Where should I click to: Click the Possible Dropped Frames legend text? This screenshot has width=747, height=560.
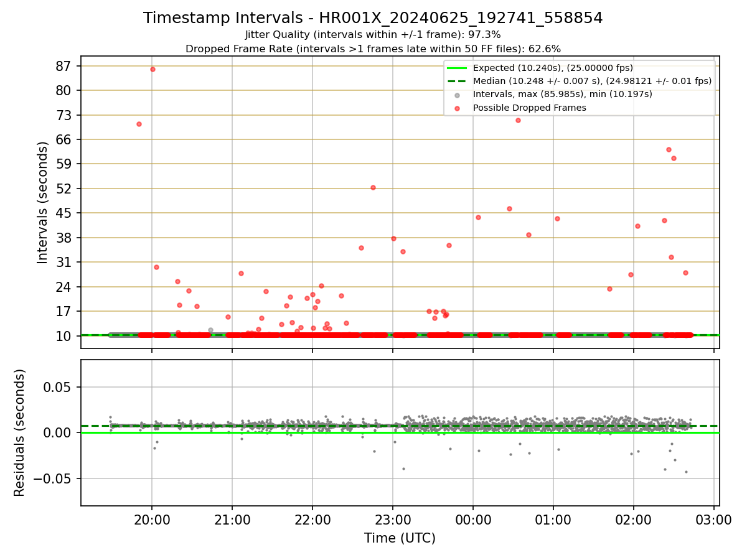coord(530,108)
